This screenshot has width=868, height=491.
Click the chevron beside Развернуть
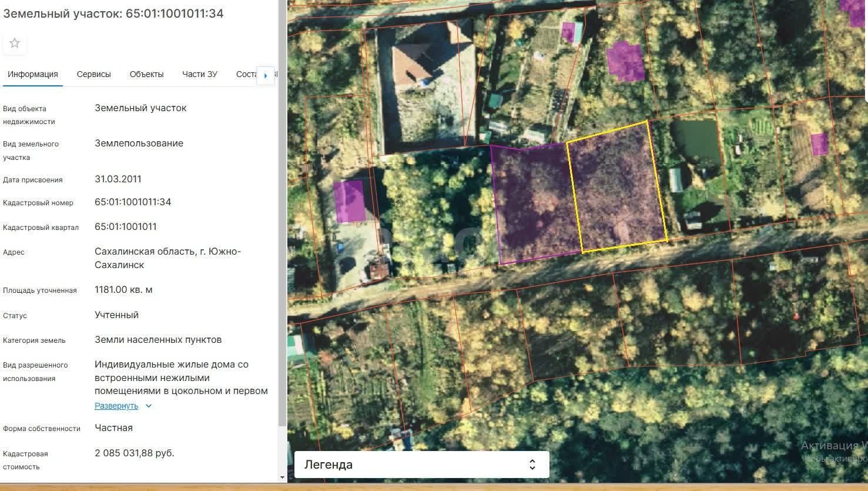tap(149, 406)
